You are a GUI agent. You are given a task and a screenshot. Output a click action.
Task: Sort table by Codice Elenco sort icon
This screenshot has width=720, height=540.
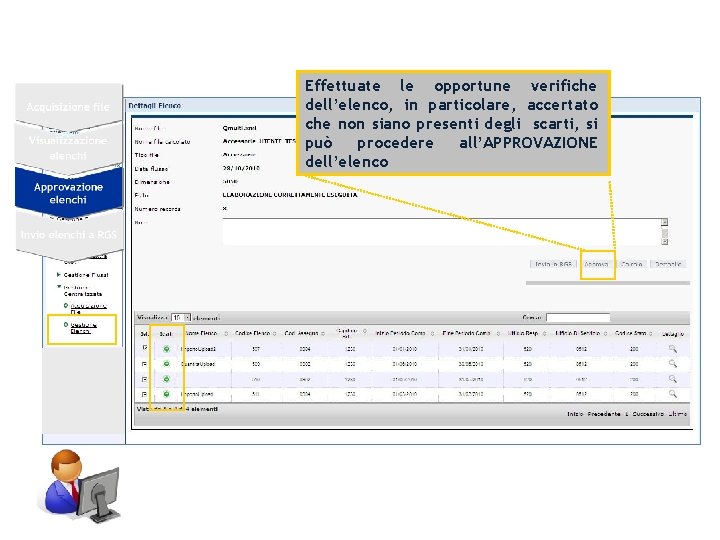tap(275, 333)
